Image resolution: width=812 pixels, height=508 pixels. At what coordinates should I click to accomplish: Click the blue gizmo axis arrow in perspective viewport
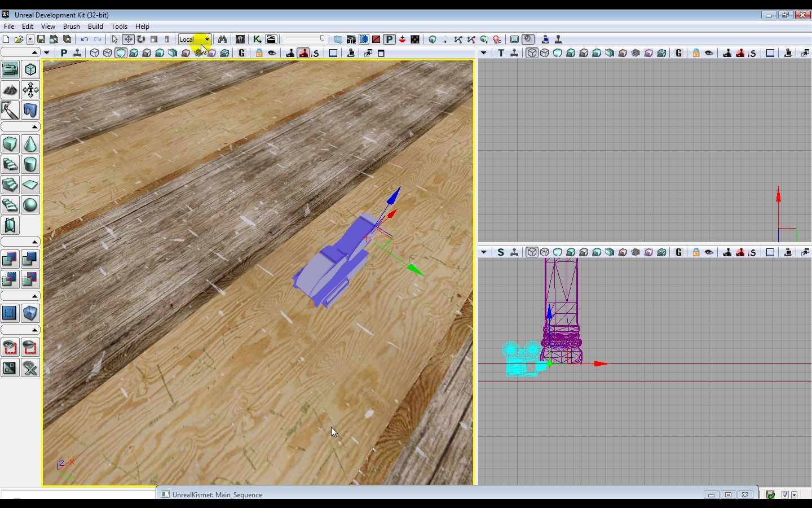click(x=393, y=196)
